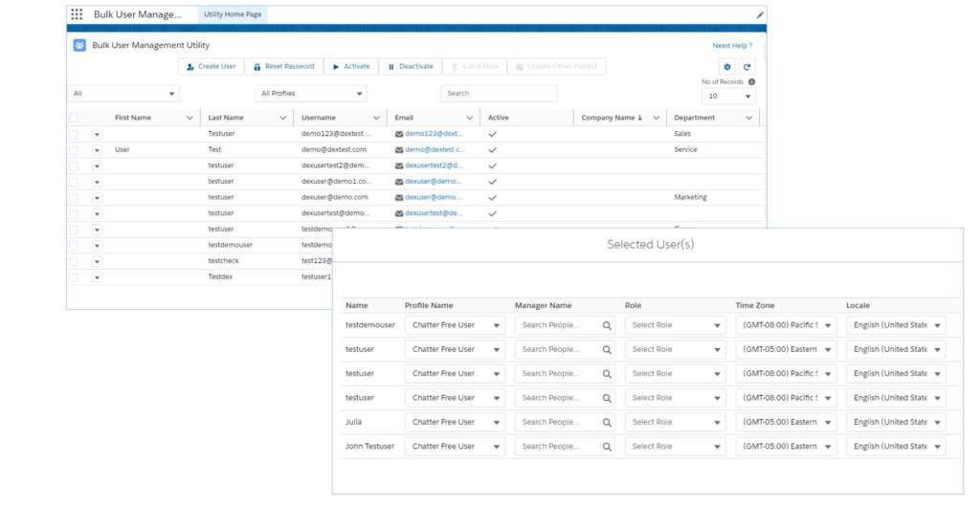Click the Bulk User Management Utility logo icon
980x507 pixels.
pyautogui.click(x=79, y=45)
